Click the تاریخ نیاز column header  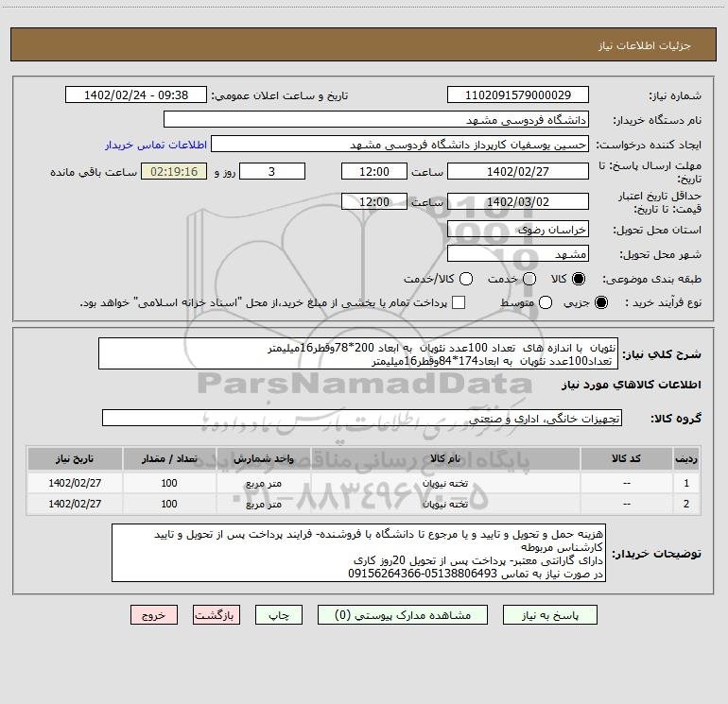75,458
